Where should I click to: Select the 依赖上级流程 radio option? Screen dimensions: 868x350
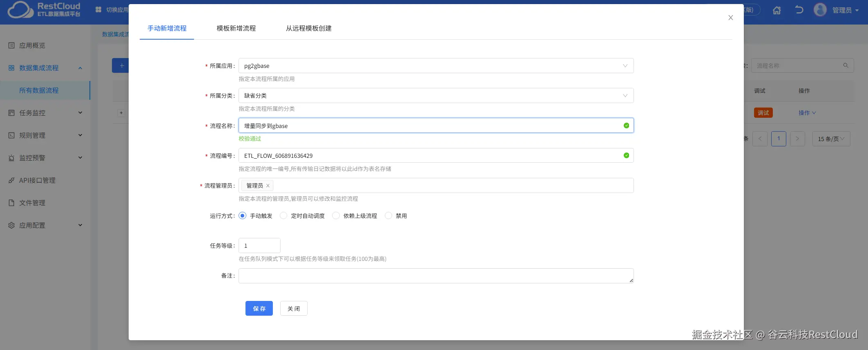pyautogui.click(x=336, y=215)
